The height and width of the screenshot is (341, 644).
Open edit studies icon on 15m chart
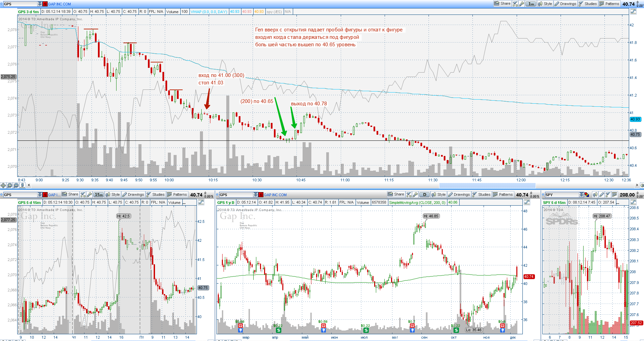coord(83,194)
